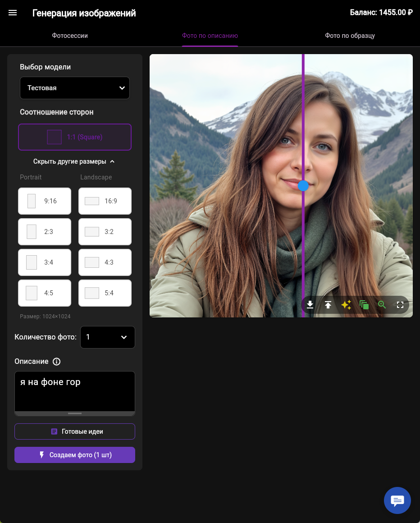Viewport: 420px width, 523px height.
Task: Click the green zoom-in magnifier icon
Action: coord(382,305)
